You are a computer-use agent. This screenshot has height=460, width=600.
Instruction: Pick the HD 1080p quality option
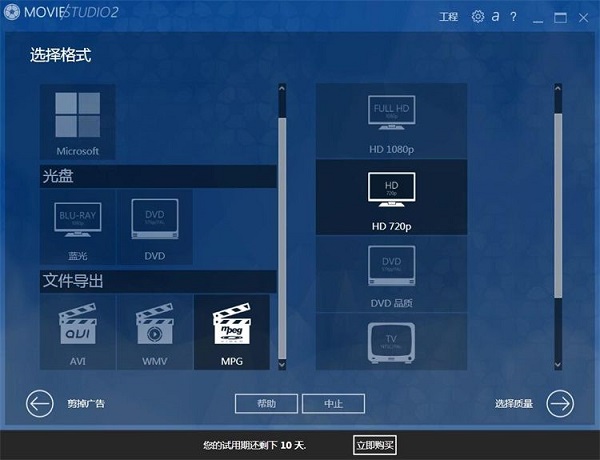391,121
